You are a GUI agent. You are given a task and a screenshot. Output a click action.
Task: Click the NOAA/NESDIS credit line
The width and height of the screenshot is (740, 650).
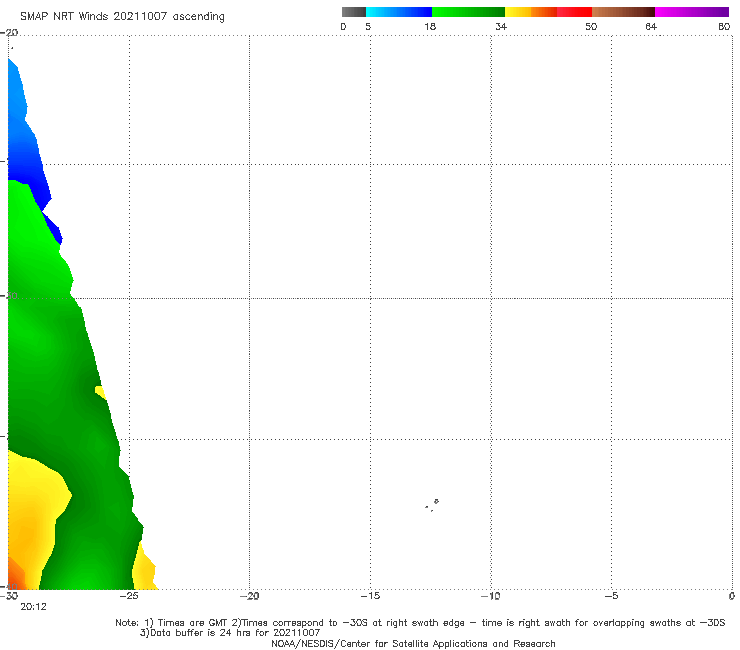(413, 643)
